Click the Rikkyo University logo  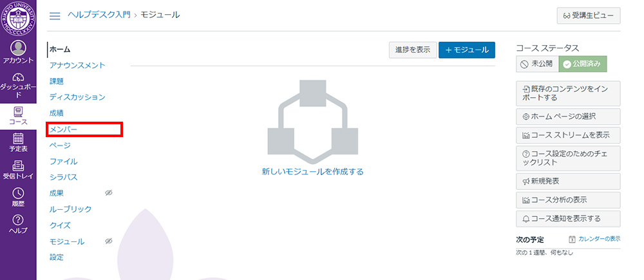tap(18, 18)
